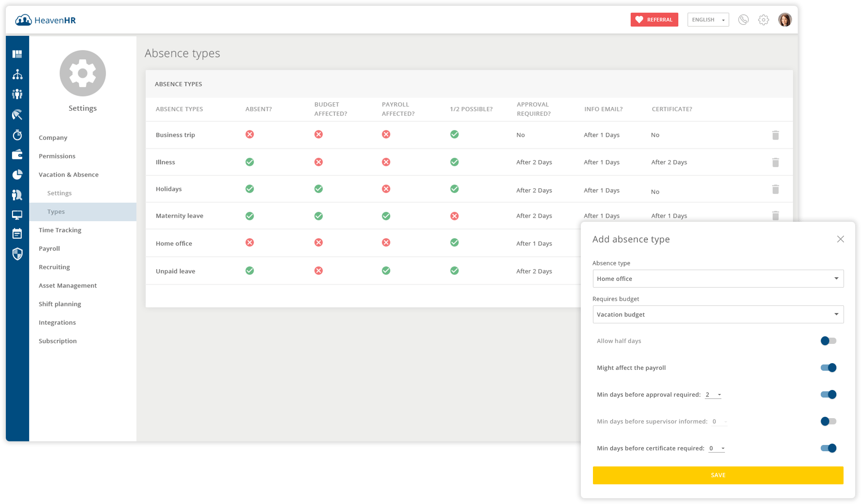Screen dimensions: 861x504
Task: Open the Absence type dropdown
Action: pos(718,279)
